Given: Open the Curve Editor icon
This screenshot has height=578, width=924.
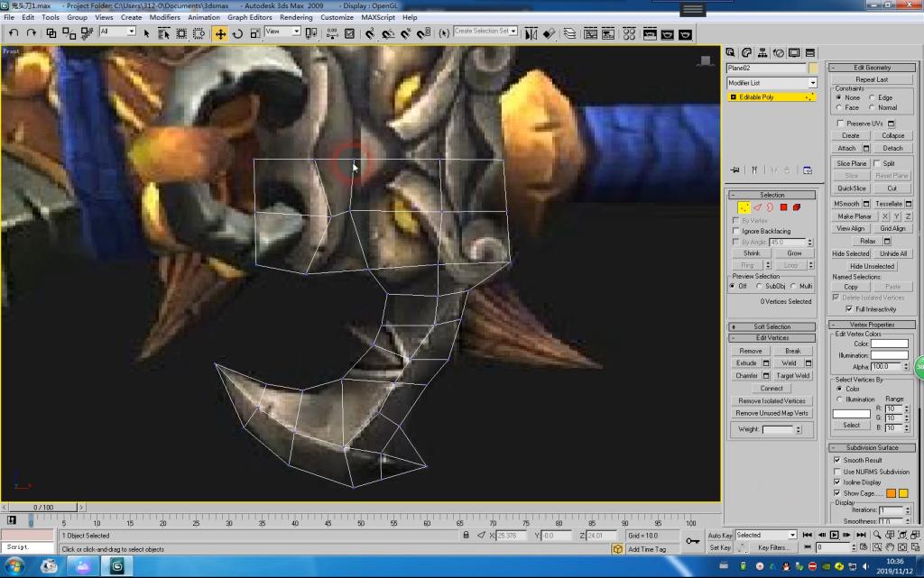Looking at the screenshot, I should coord(590,33).
